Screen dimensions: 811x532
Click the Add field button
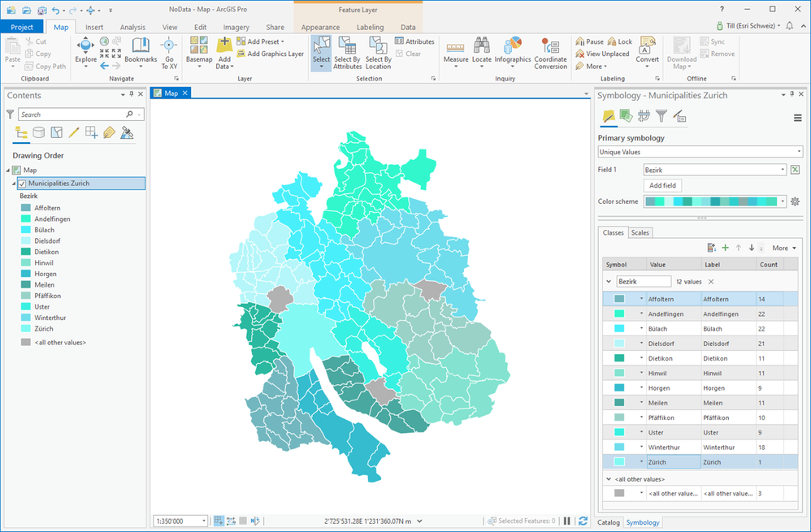tap(662, 185)
